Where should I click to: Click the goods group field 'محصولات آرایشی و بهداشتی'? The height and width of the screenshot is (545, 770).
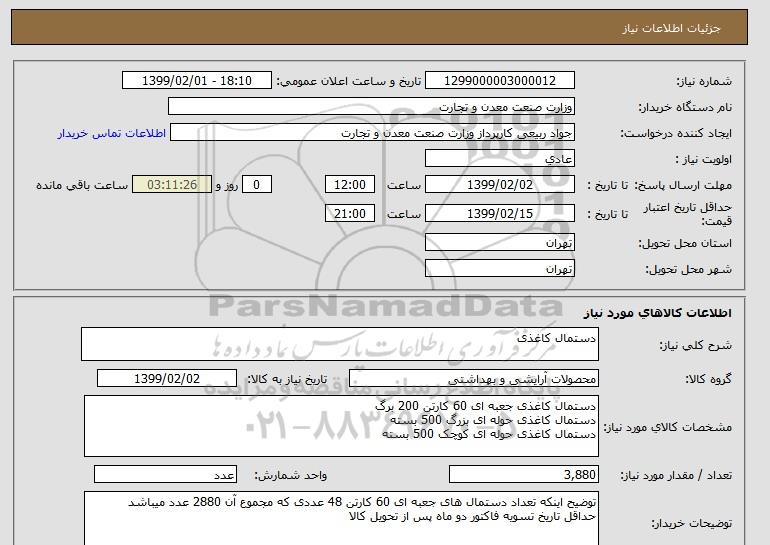point(474,379)
